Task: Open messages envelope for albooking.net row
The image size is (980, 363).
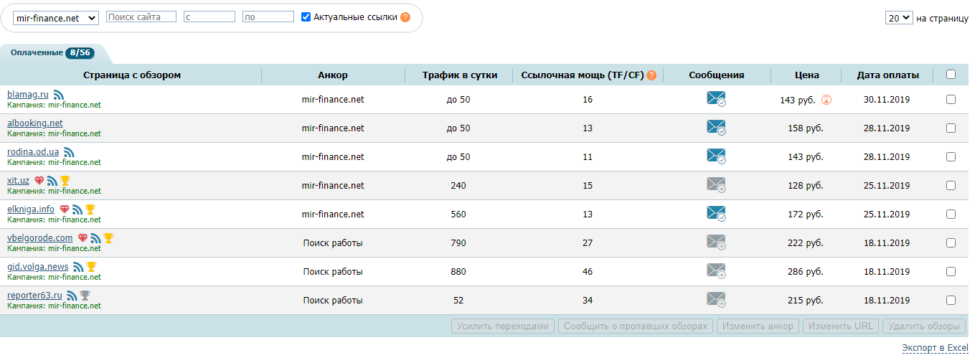Action: [x=716, y=128]
